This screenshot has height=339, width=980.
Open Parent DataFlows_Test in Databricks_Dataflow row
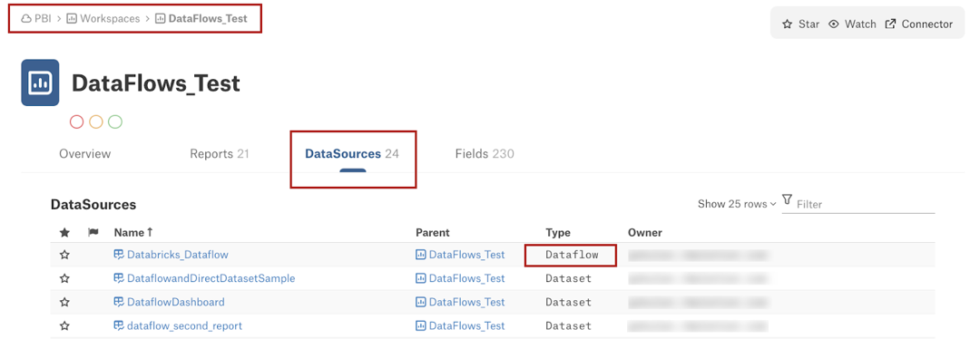pos(467,255)
